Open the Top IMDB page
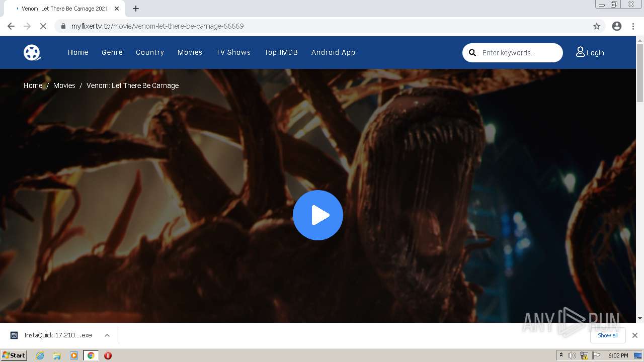 281,52
